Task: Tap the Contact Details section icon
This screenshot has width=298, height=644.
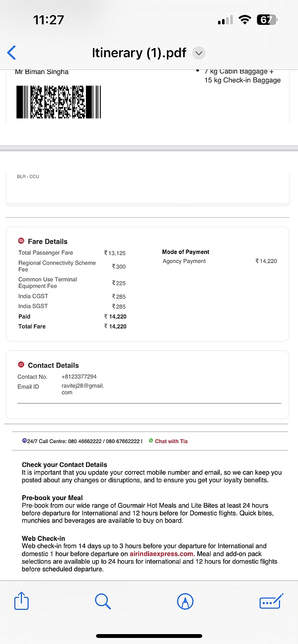Action: tap(21, 365)
